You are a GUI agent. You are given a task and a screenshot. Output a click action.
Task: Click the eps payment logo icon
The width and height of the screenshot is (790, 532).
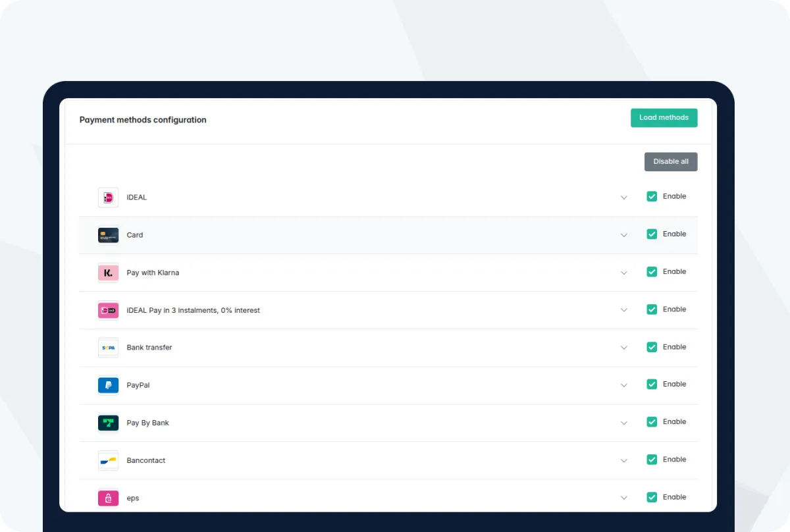point(108,498)
